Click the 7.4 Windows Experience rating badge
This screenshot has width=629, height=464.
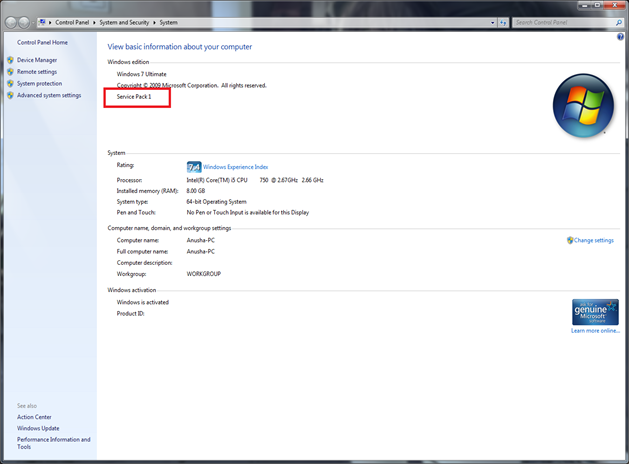coord(194,167)
